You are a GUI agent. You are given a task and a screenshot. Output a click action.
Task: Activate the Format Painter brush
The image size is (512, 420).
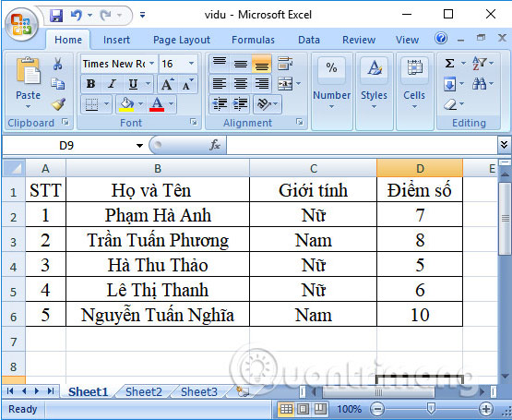58,104
